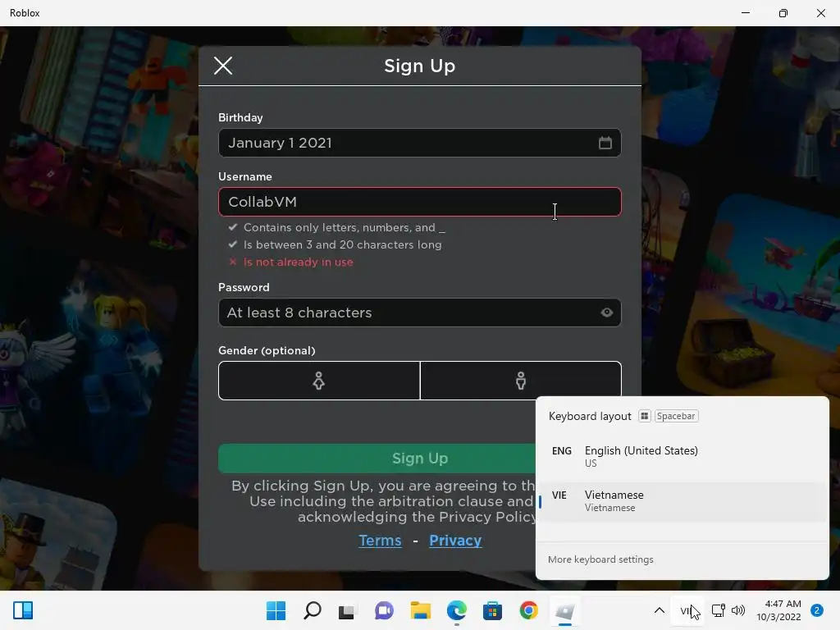Open the Widgets panel icon
Screen dimensions: 840x630
click(x=23, y=610)
